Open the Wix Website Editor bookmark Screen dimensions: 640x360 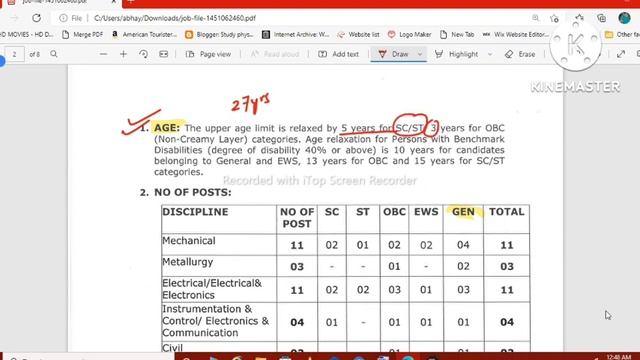tap(516, 35)
